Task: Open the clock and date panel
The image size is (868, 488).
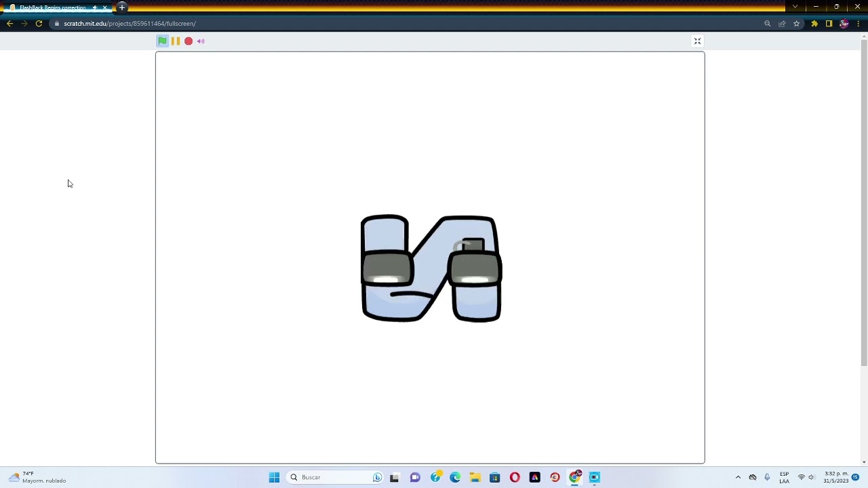Action: pos(835,477)
